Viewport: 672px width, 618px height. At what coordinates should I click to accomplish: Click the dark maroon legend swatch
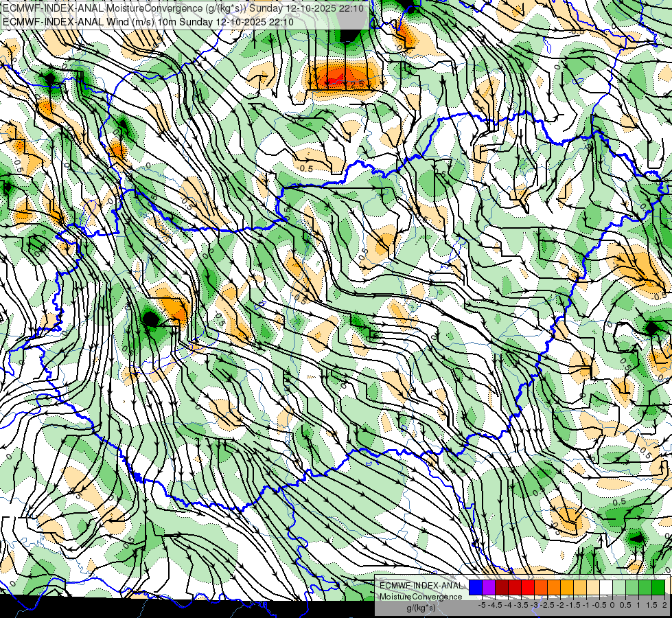click(x=502, y=588)
